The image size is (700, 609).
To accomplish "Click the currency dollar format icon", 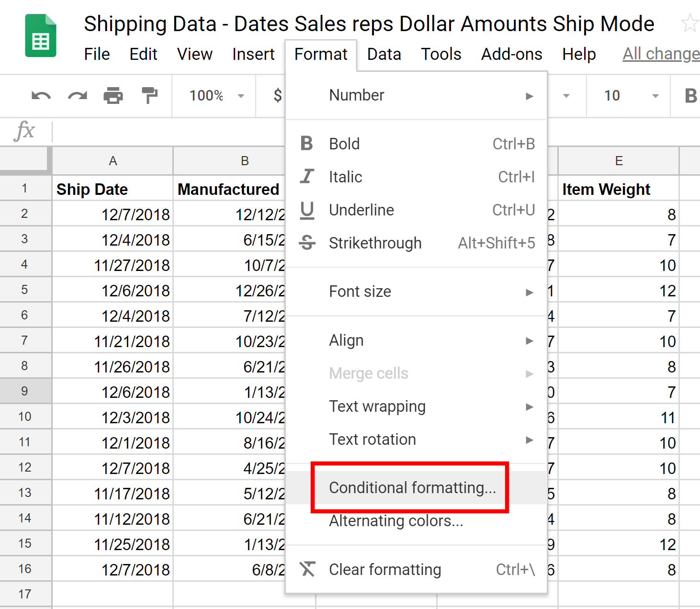I will [277, 95].
